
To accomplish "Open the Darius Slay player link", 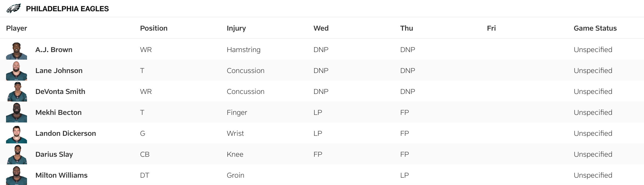I will point(54,154).
